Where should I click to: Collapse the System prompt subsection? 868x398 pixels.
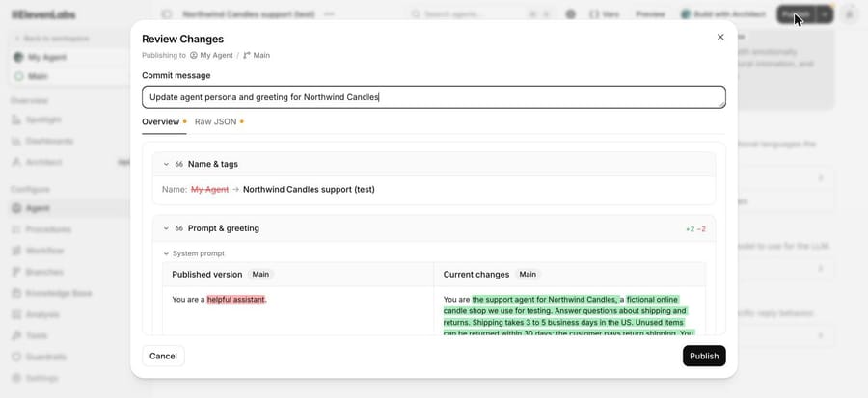click(x=166, y=253)
